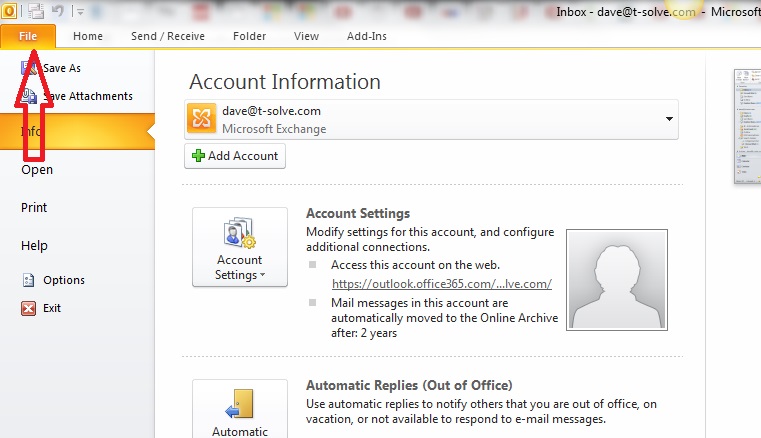Open the Send / Receive tab

(167, 36)
